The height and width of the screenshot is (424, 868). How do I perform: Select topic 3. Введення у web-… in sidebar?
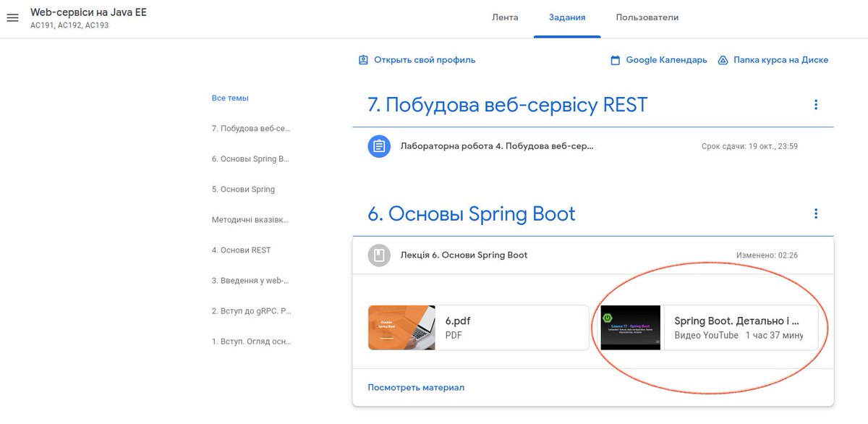[x=250, y=281]
